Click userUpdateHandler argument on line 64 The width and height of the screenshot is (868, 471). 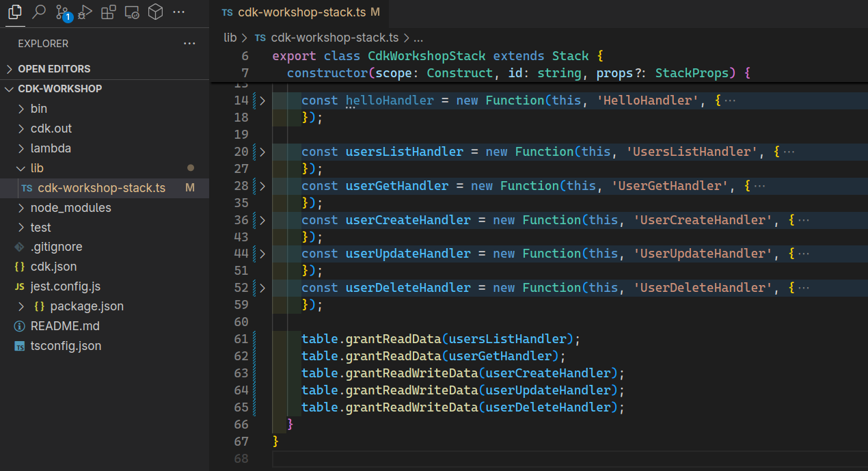[548, 390]
